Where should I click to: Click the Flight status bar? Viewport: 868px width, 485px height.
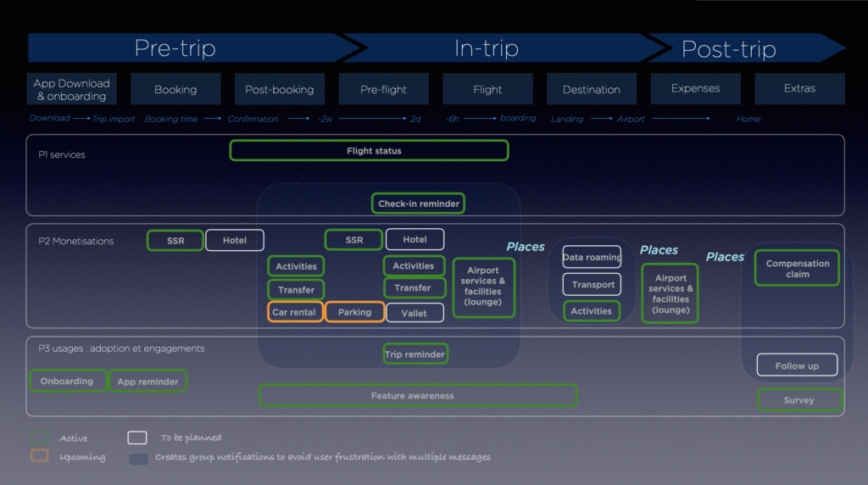[369, 151]
